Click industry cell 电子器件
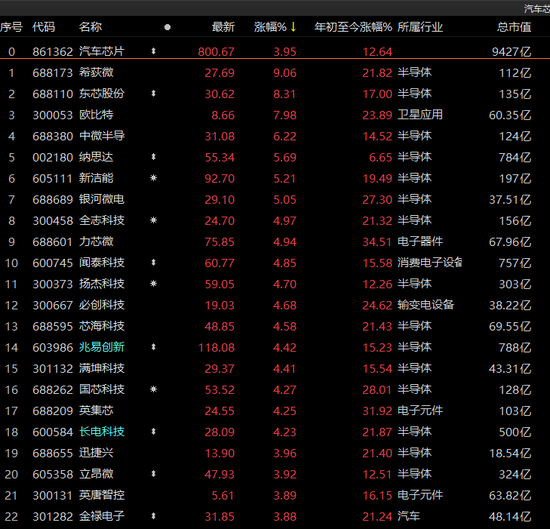Image resolution: width=550 pixels, height=529 pixels. [x=420, y=241]
